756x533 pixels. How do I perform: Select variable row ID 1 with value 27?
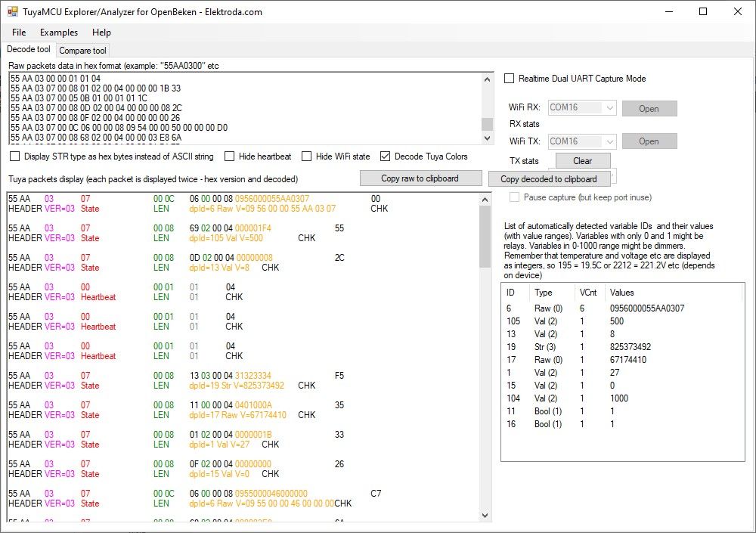(x=622, y=373)
